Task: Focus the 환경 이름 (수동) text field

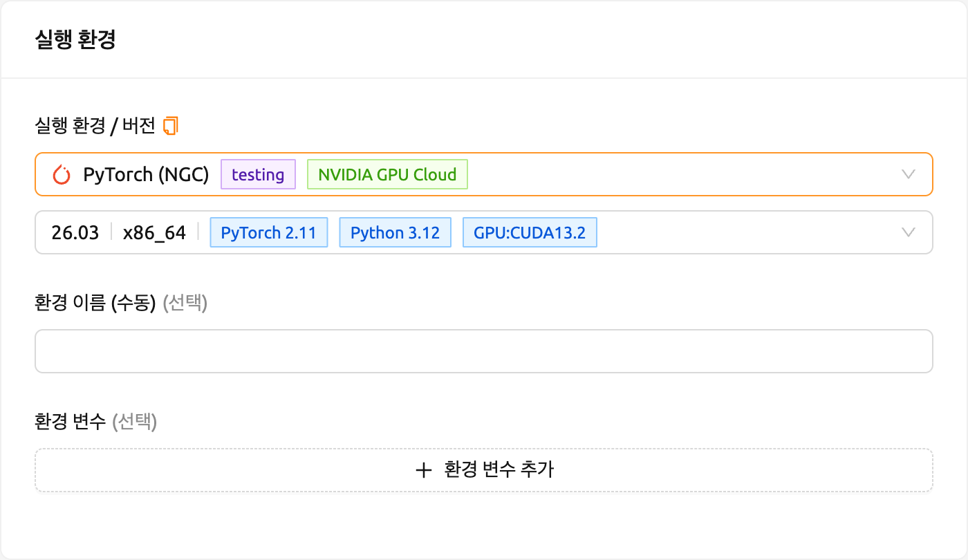Action: point(484,351)
